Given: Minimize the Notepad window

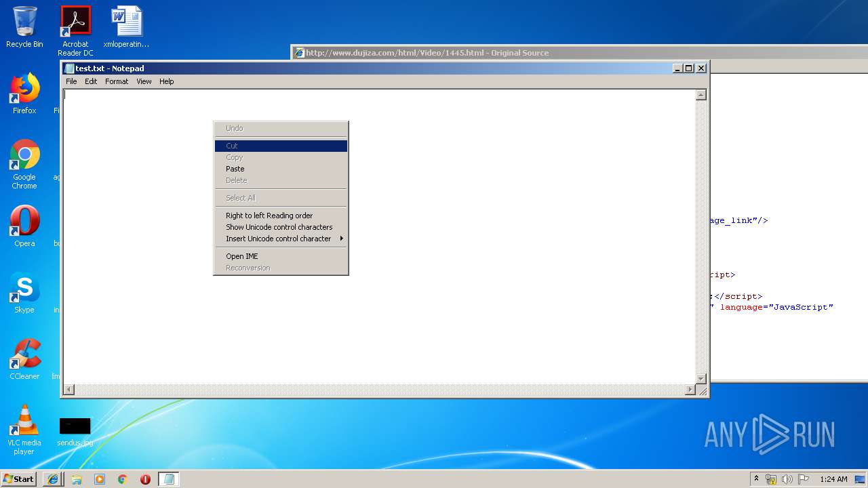Looking at the screenshot, I should pos(677,68).
